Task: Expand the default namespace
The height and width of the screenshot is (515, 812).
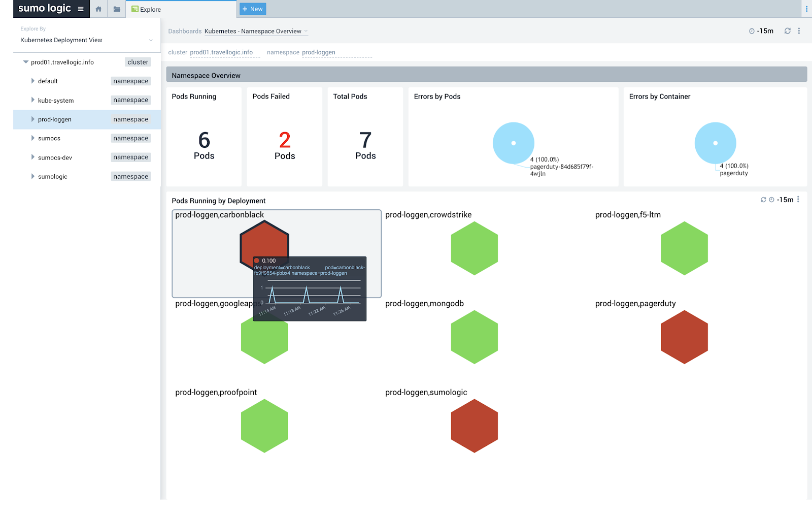Action: tap(33, 81)
